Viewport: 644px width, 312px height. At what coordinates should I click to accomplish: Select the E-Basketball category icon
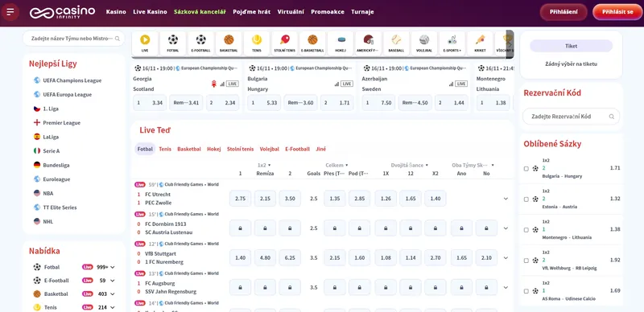pyautogui.click(x=312, y=43)
